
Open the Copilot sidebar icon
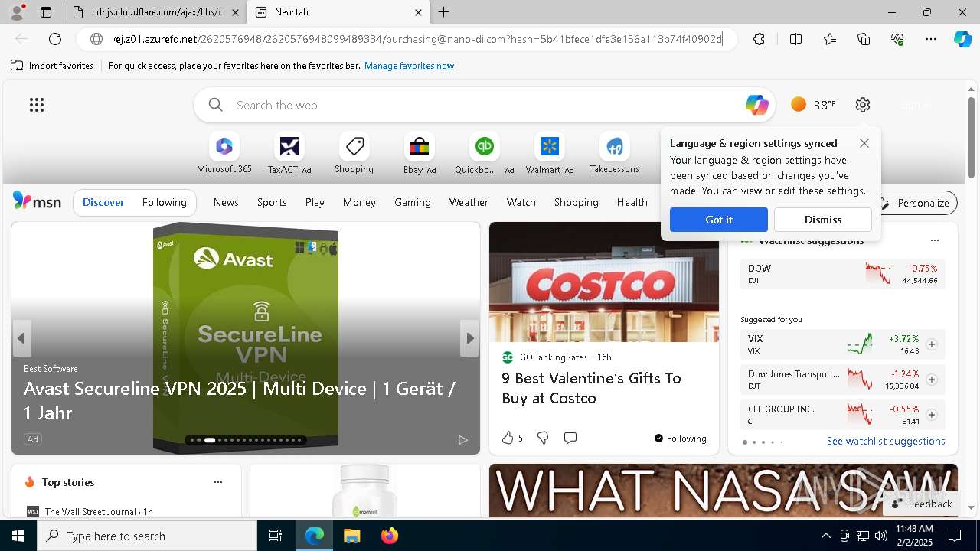[x=963, y=39]
